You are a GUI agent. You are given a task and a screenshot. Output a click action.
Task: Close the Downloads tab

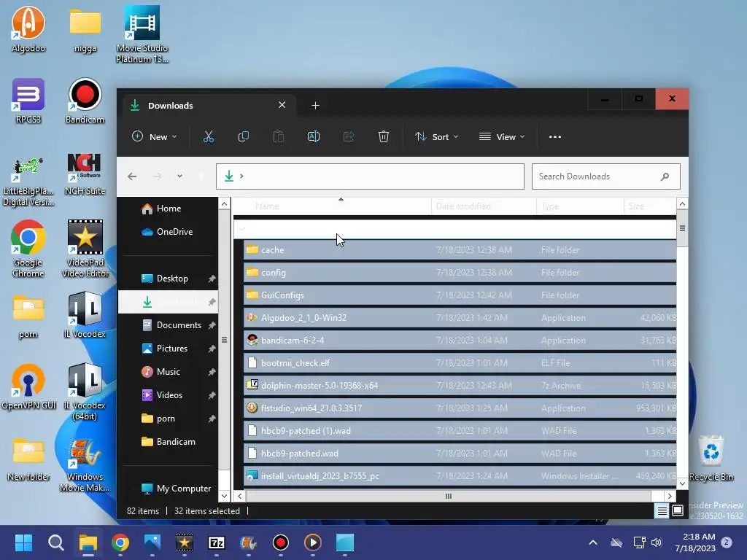(282, 105)
